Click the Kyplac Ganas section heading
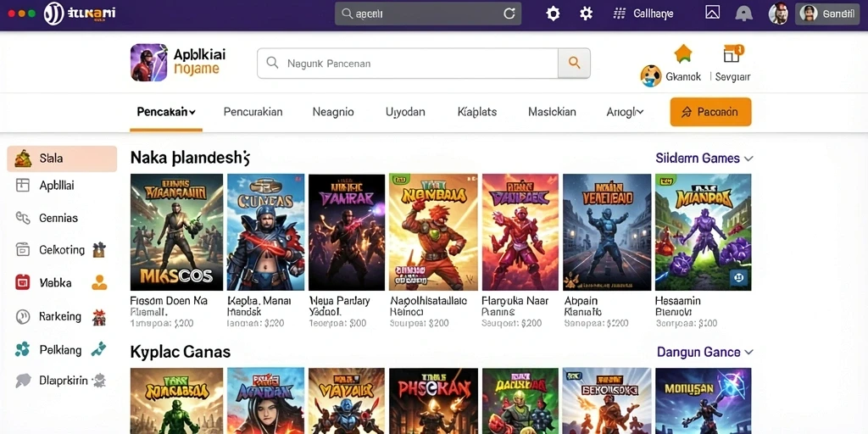 point(181,352)
